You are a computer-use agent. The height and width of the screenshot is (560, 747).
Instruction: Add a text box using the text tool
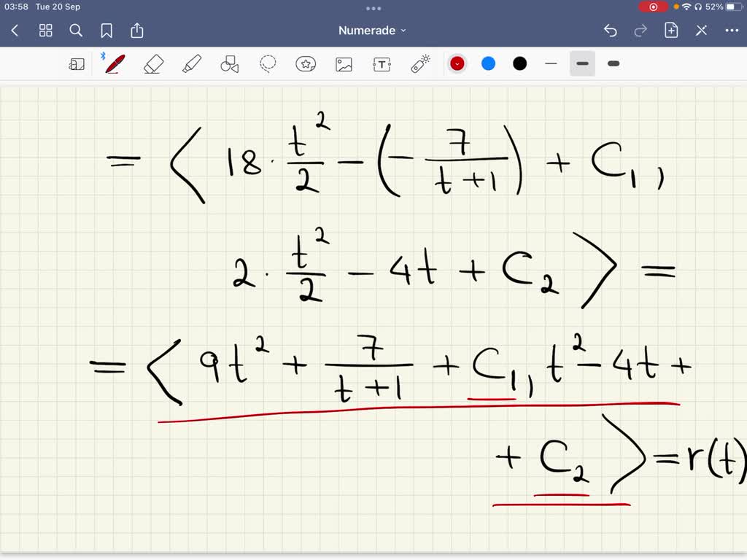point(382,63)
